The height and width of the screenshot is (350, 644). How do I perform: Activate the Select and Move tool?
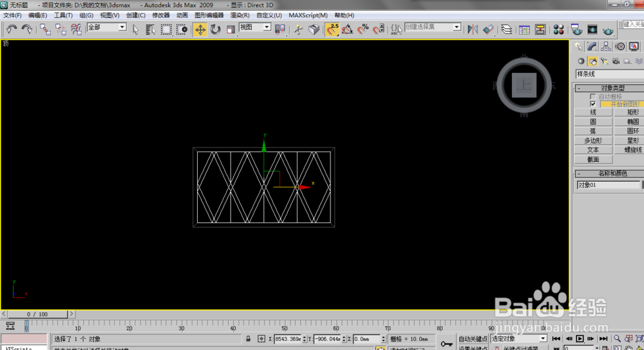click(x=200, y=29)
